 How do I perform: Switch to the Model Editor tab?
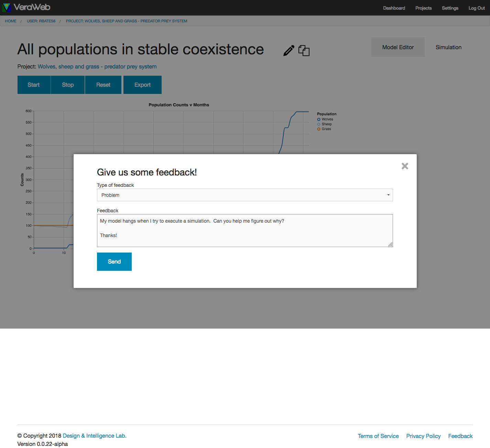(x=398, y=47)
